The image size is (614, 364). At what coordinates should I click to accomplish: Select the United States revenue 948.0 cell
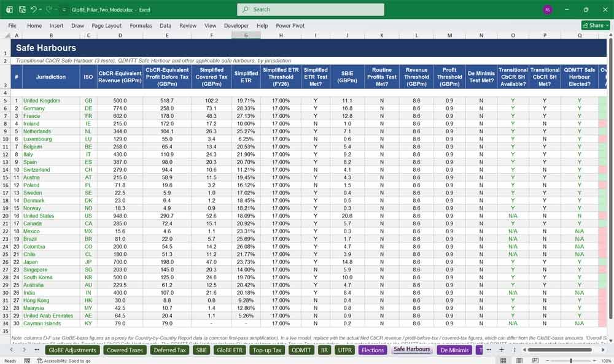tap(120, 215)
